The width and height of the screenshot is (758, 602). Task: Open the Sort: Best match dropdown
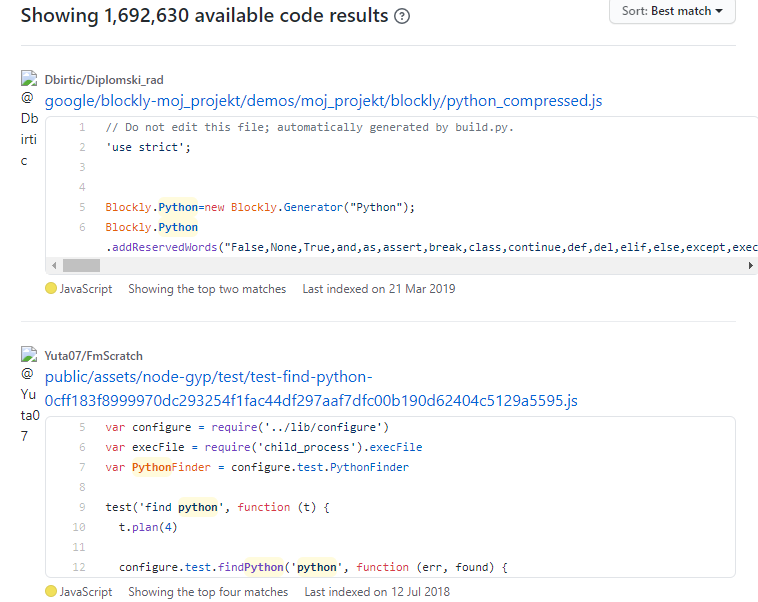click(x=672, y=11)
